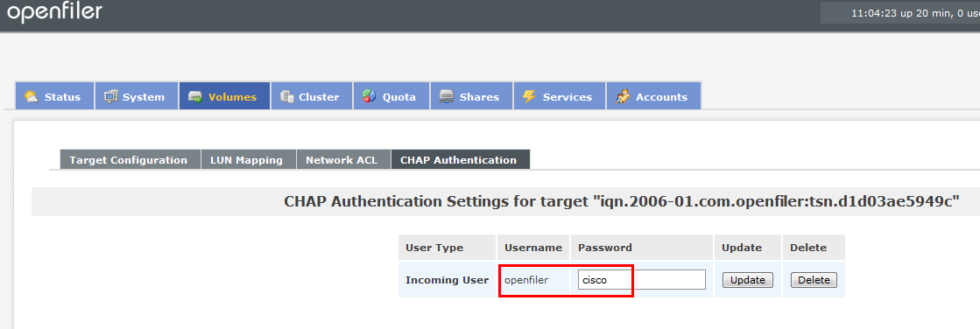Viewport: 980px width, 329px height.
Task: Switch to the Cluster tab
Action: coord(312,96)
